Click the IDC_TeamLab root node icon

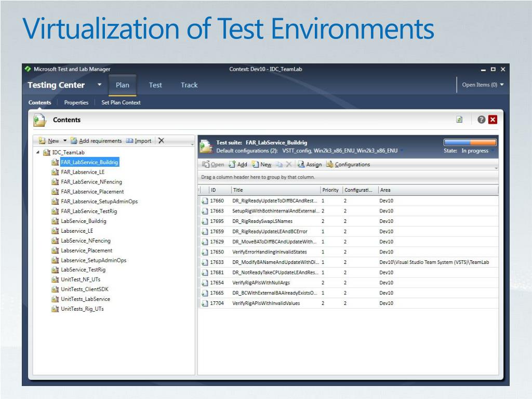pyautogui.click(x=47, y=152)
